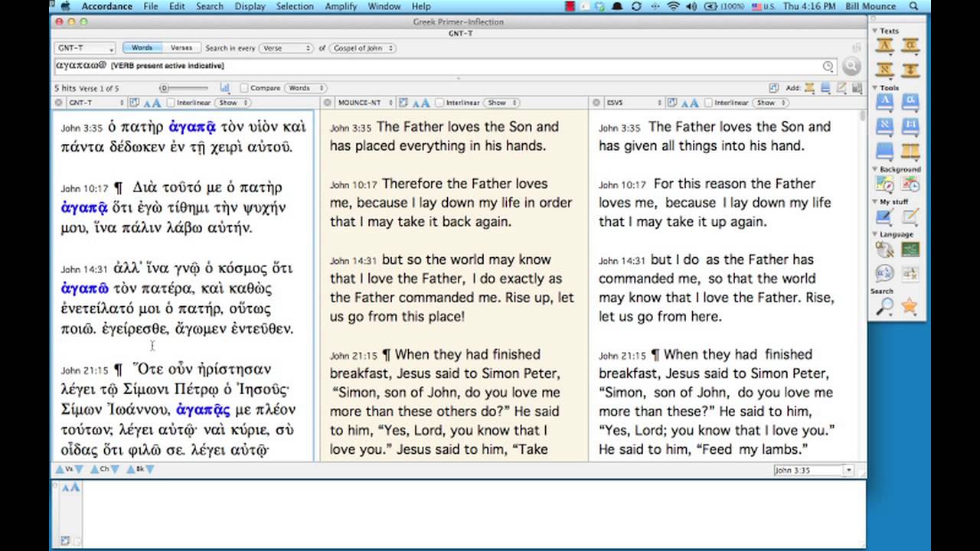Screen dimensions: 980x551
Task: Open the plain blue book Tools icon
Action: (885, 150)
